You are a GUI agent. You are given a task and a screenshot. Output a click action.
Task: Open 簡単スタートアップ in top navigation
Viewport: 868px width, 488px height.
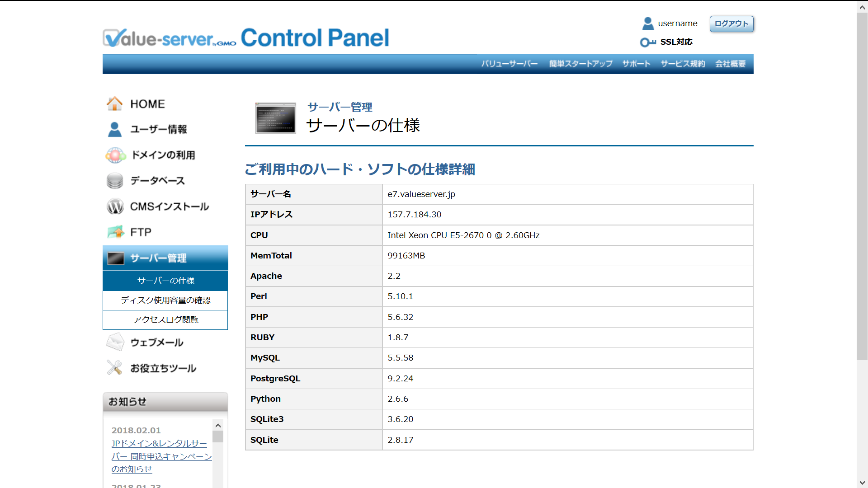580,64
